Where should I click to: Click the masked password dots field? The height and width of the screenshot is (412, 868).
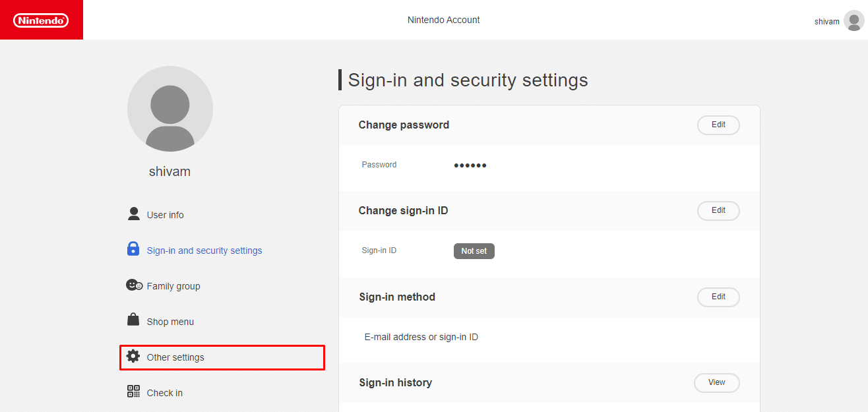coord(470,164)
